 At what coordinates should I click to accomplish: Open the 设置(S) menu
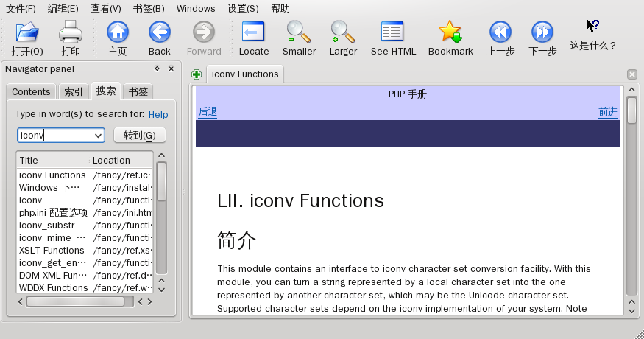[243, 9]
